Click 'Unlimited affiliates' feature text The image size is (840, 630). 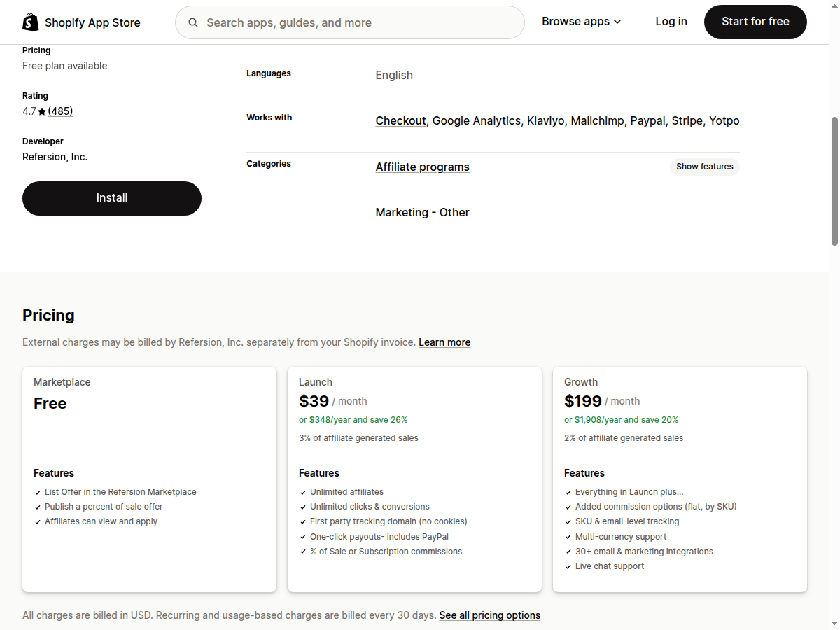tap(346, 492)
